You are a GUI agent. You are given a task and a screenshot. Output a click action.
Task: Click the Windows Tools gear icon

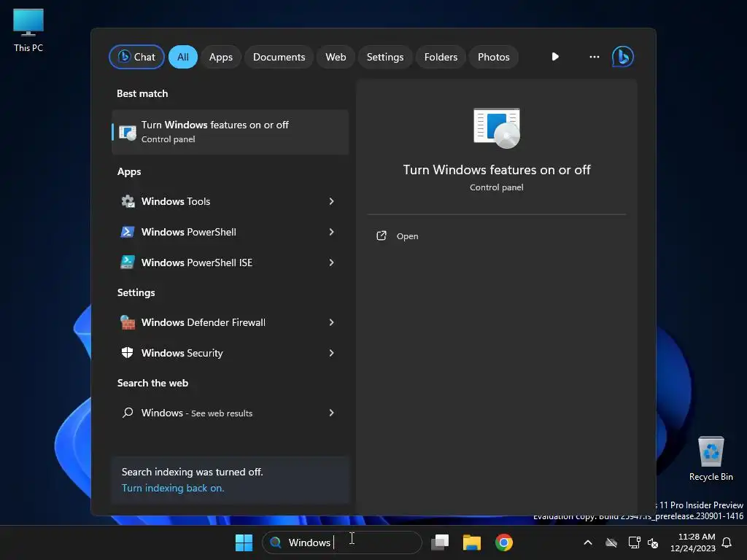click(x=127, y=201)
